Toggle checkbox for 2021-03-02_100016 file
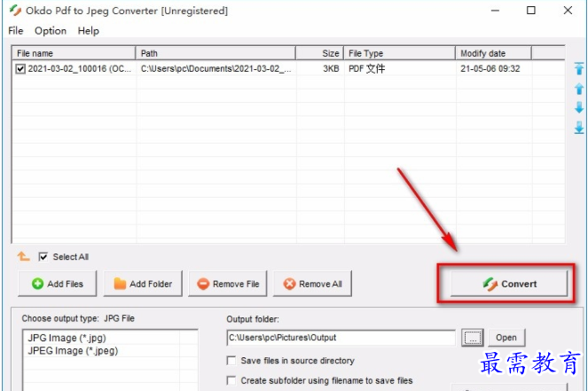This screenshot has height=391, width=588. [x=20, y=69]
